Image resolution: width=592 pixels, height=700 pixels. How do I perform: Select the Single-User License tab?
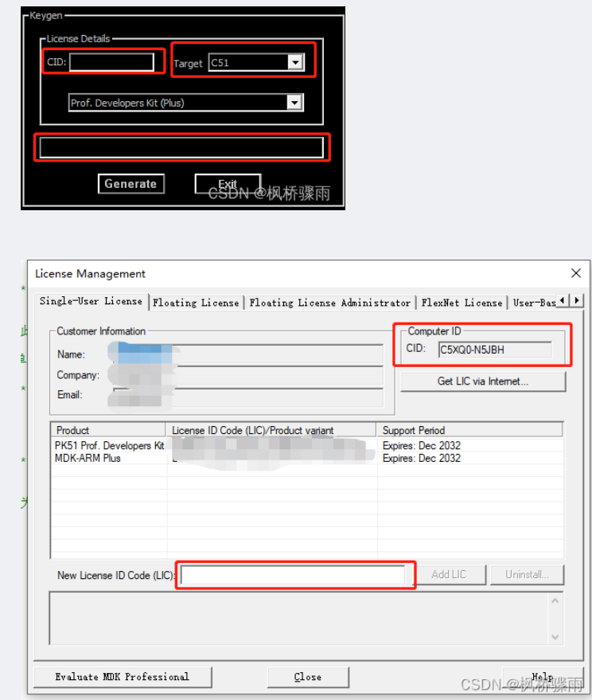coord(91,301)
